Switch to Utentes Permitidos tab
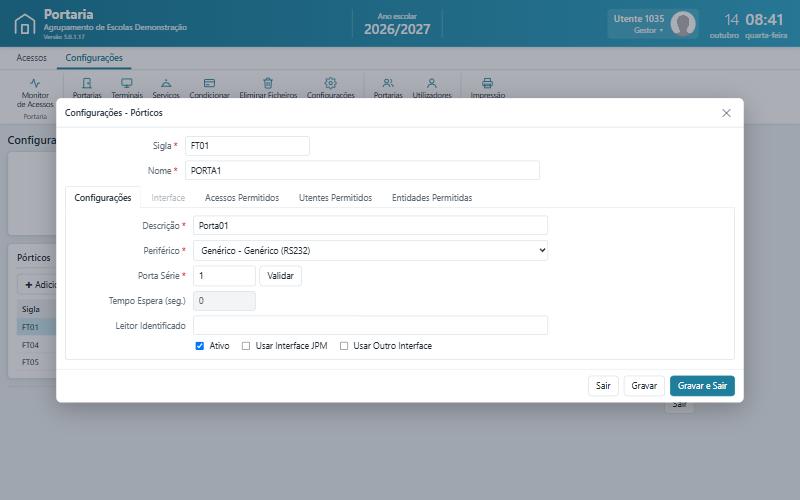This screenshot has height=500, width=800. point(335,197)
